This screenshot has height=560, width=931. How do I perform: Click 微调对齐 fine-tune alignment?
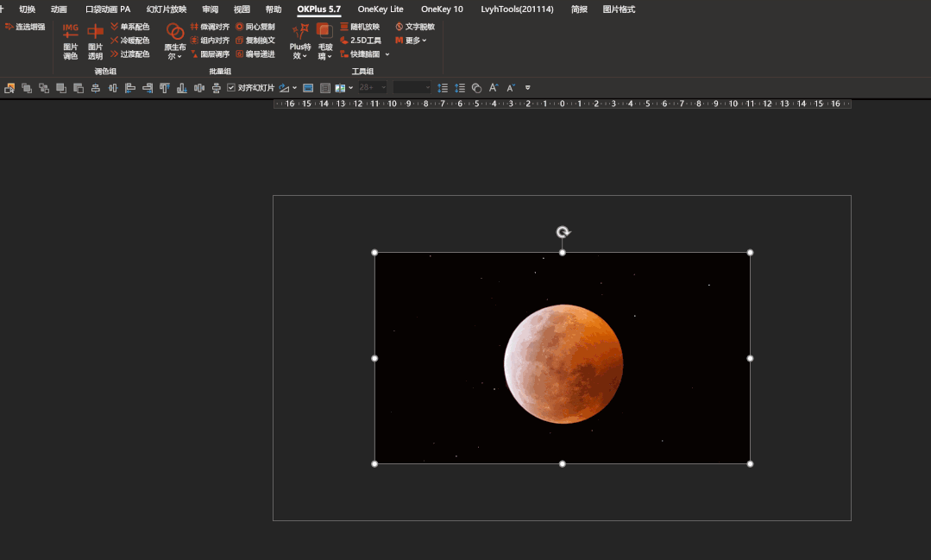(211, 27)
